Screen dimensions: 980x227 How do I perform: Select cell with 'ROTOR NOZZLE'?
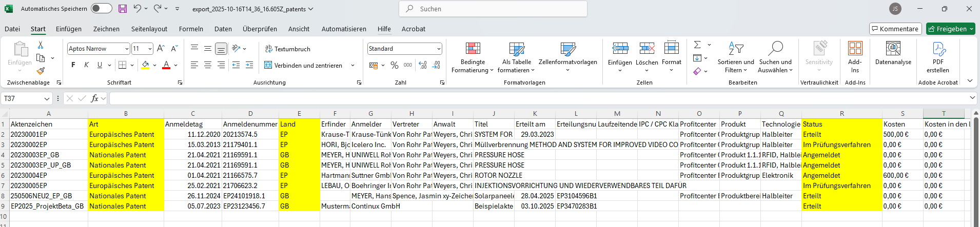coord(494,175)
